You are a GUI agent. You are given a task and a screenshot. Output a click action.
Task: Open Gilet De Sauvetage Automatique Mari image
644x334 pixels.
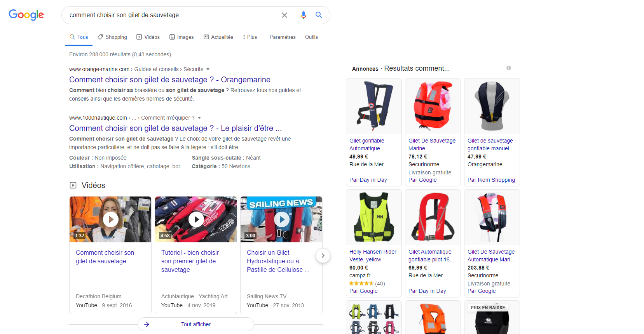click(x=492, y=217)
